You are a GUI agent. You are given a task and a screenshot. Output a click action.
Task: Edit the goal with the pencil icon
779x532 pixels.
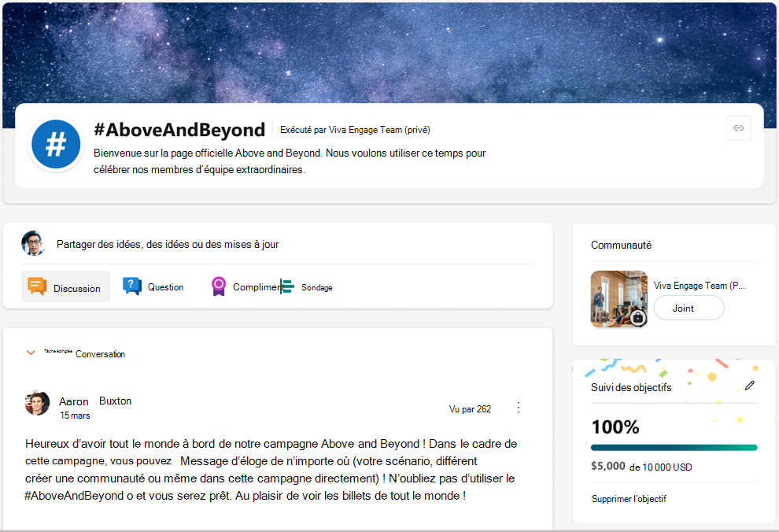(750, 386)
